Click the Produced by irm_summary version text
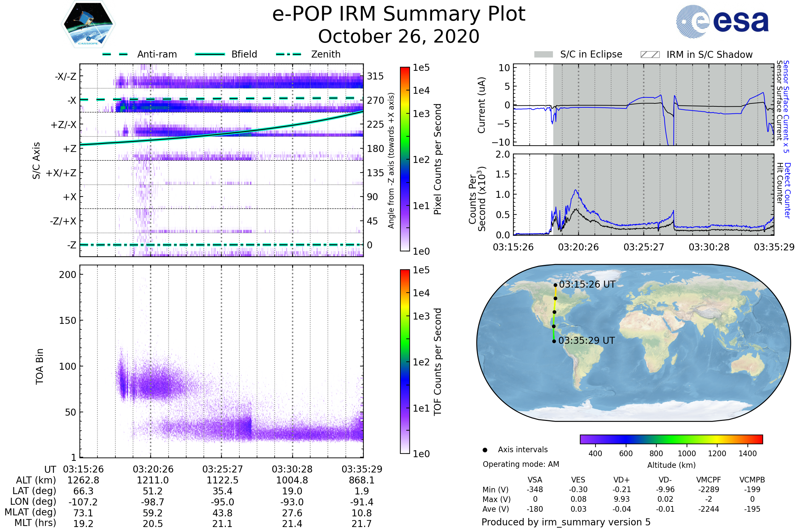 [566, 522]
